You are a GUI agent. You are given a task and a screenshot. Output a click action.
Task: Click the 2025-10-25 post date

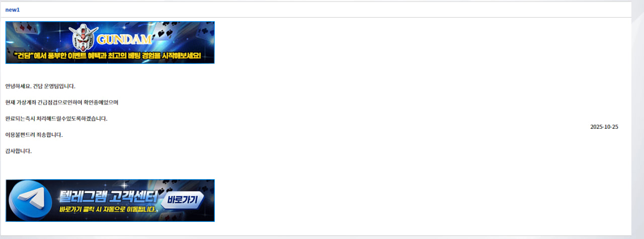coord(604,127)
